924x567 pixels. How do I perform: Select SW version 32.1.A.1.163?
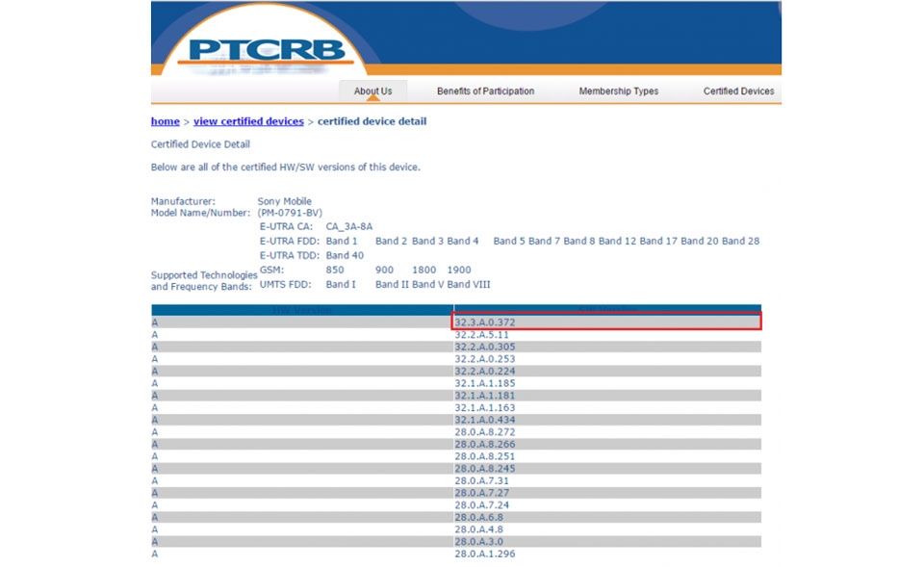pos(485,408)
